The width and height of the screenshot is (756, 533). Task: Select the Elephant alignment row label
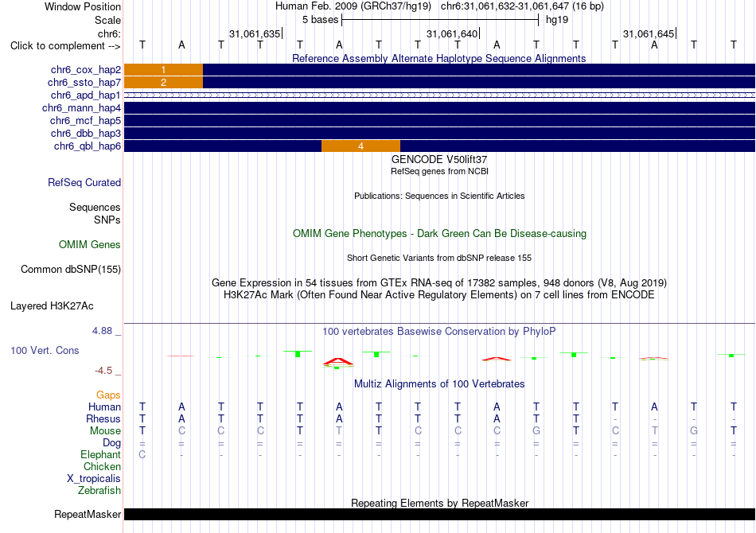point(100,454)
